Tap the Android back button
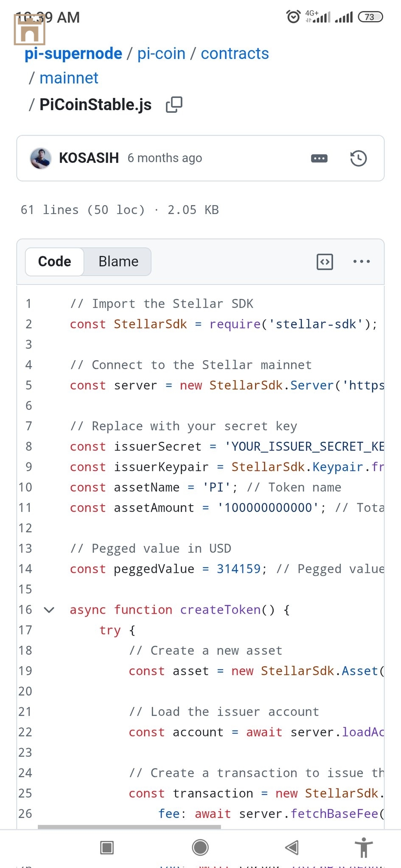Screen dimensions: 401x868 (x=292, y=848)
